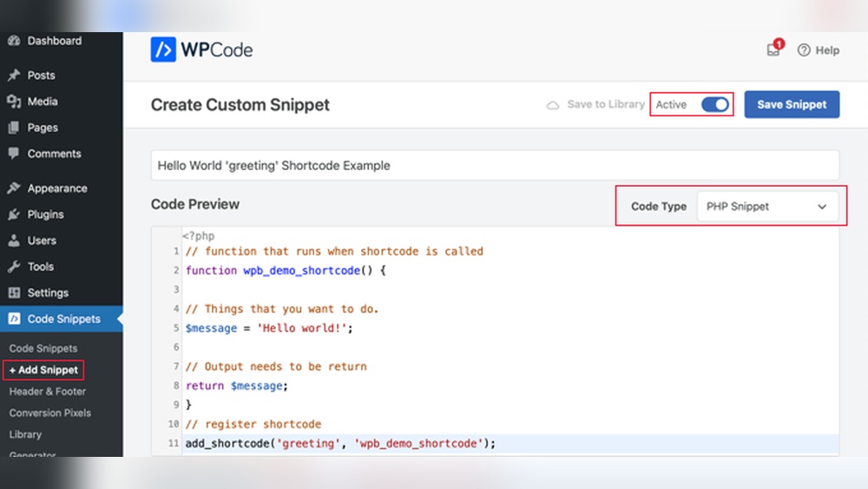Image resolution: width=868 pixels, height=489 pixels.
Task: Open the Library submenu link
Action: 25,435
